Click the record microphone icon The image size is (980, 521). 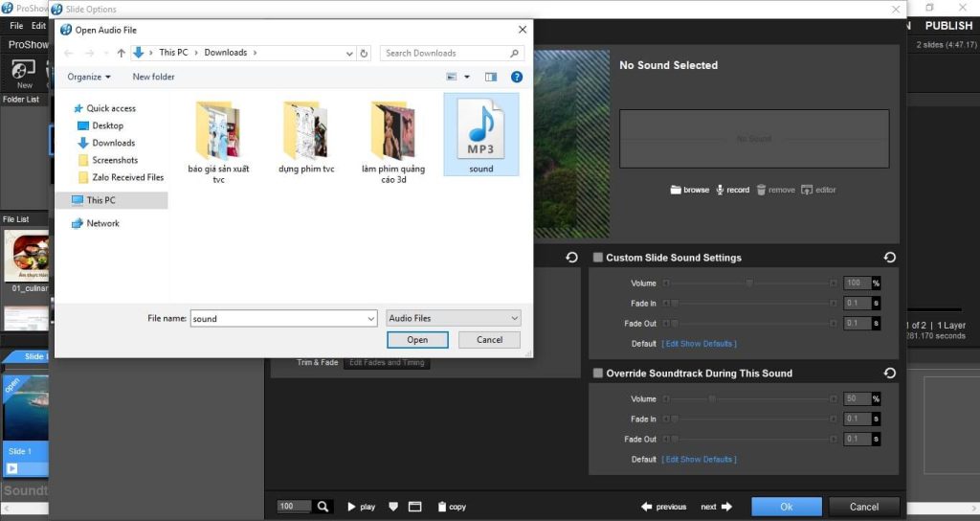point(721,190)
